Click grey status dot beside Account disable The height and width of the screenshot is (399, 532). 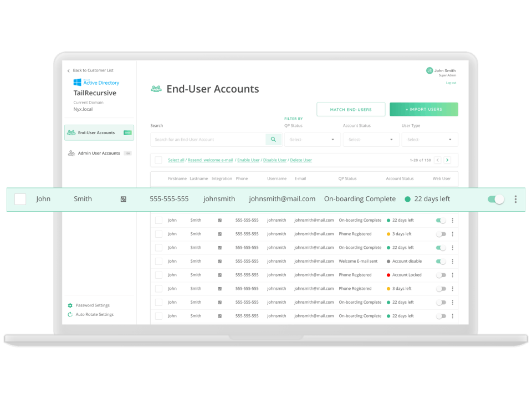388,261
